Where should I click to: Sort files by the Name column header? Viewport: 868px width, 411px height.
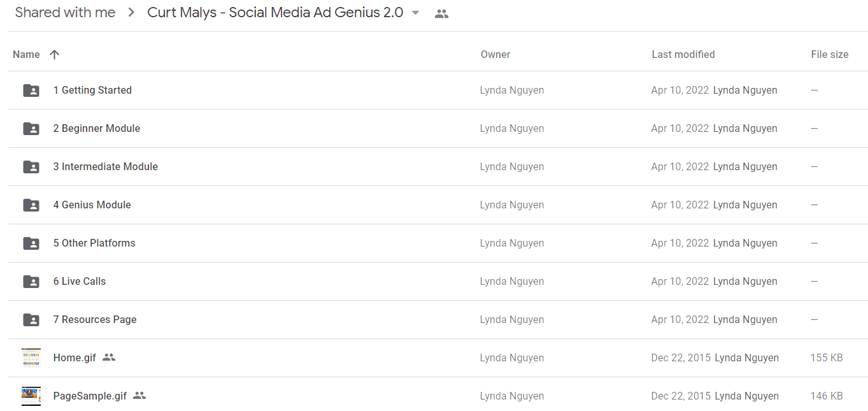pyautogui.click(x=26, y=54)
